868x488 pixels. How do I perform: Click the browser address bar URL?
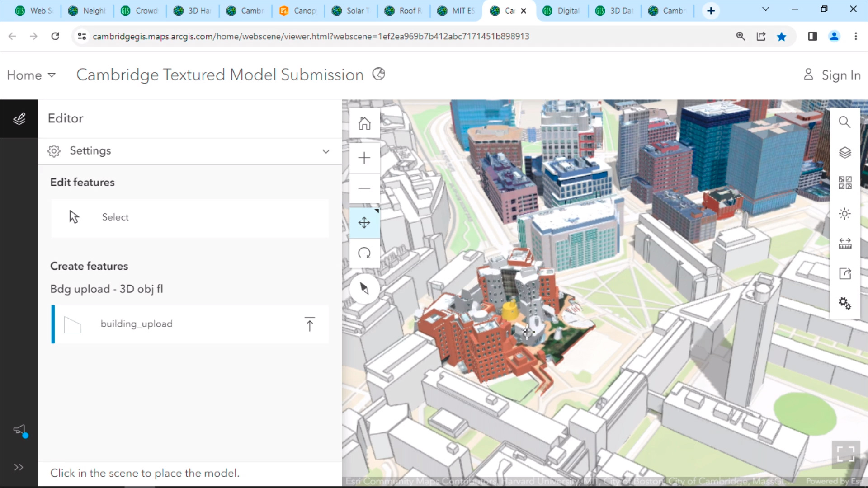tap(311, 36)
